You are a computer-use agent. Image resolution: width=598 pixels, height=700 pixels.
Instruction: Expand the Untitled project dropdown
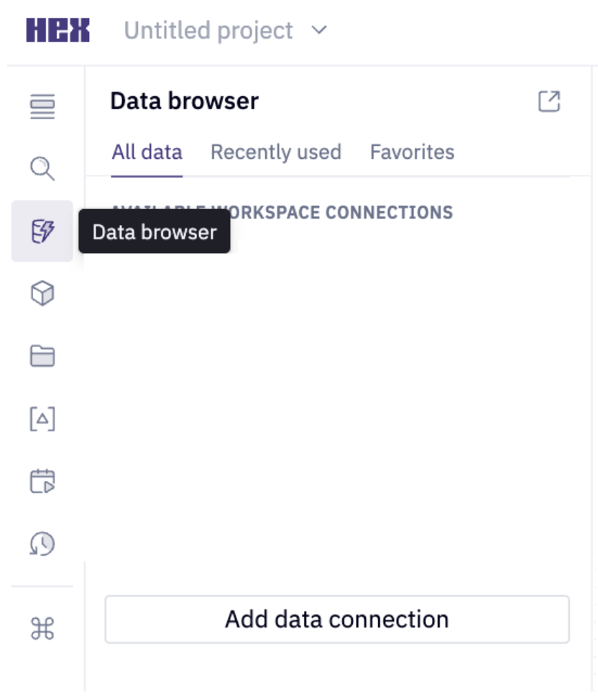[319, 29]
